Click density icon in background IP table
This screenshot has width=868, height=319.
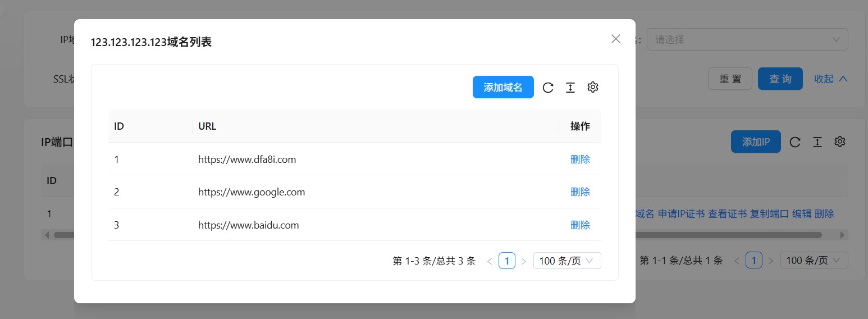pyautogui.click(x=817, y=142)
